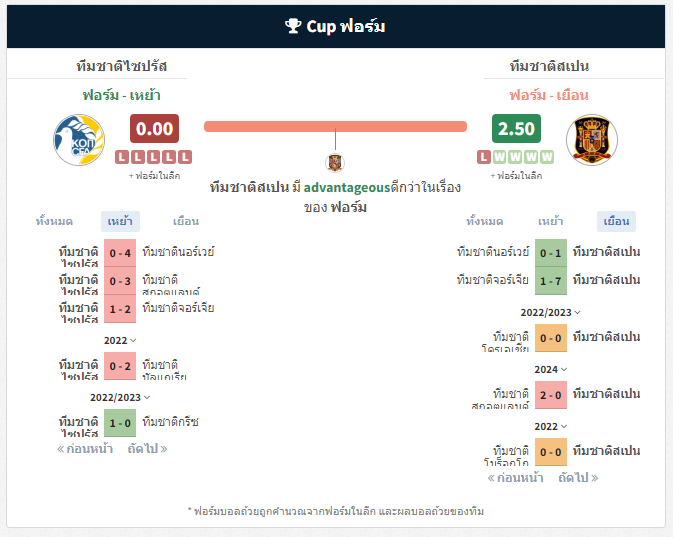The width and height of the screenshot is (673, 537).
Task: Select Spain เหย้า filter tab
Action: click(551, 221)
